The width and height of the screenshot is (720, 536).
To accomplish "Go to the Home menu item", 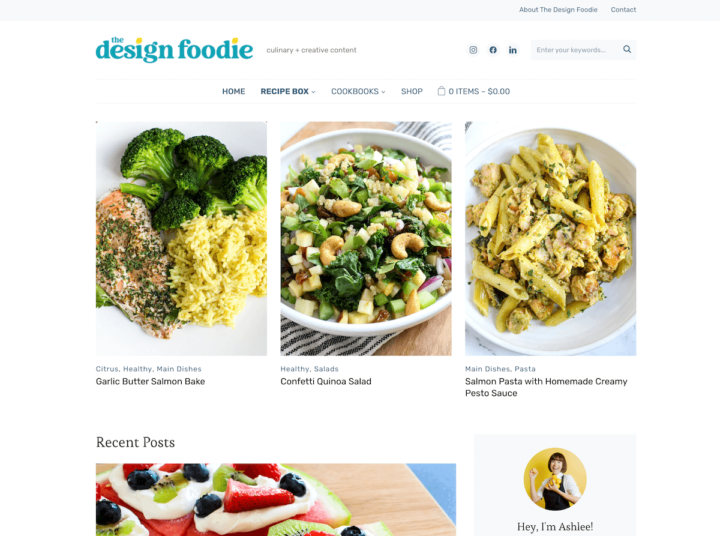I will [234, 91].
